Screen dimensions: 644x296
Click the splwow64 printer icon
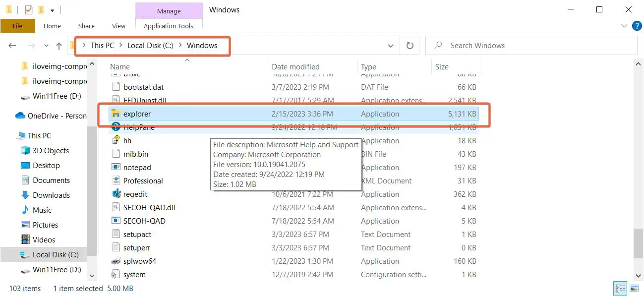pos(116,261)
